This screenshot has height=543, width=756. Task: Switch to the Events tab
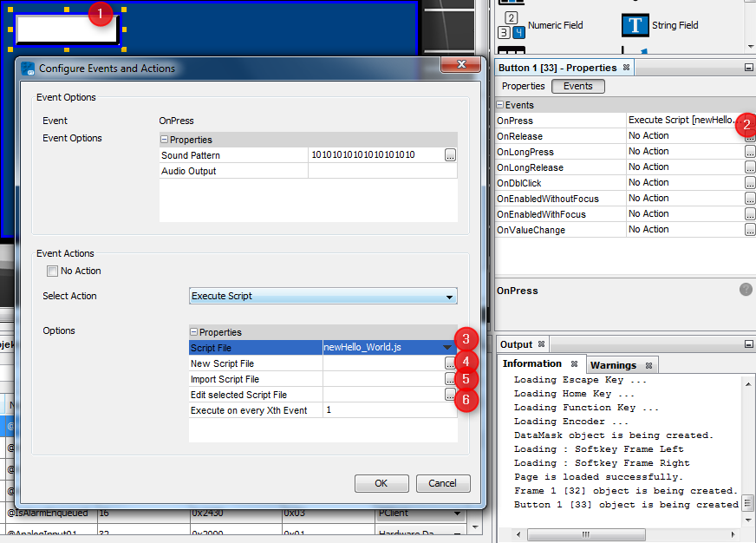[x=577, y=86]
